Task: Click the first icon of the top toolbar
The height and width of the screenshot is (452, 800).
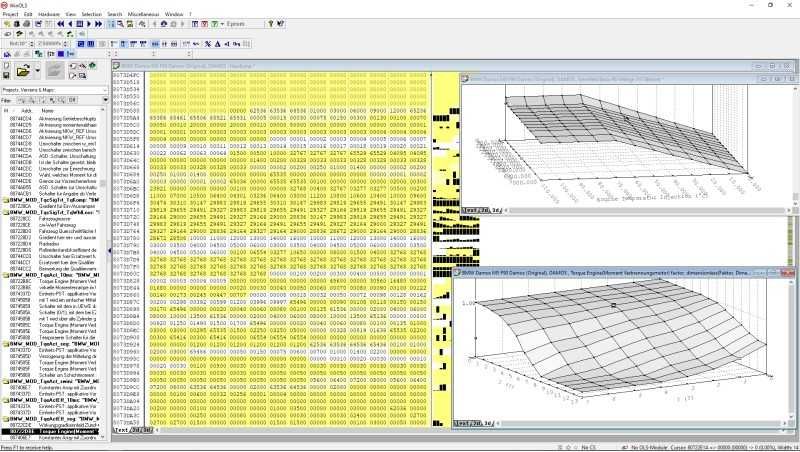Action: [x=7, y=24]
